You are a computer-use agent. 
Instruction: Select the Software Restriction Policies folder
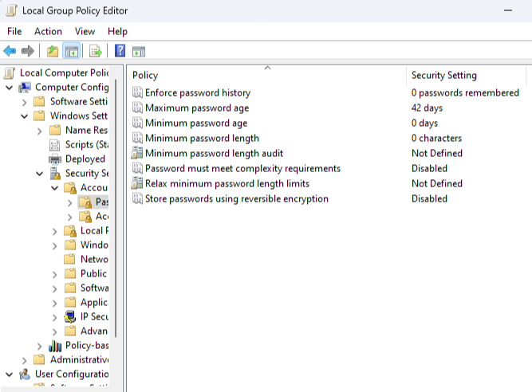(86, 288)
